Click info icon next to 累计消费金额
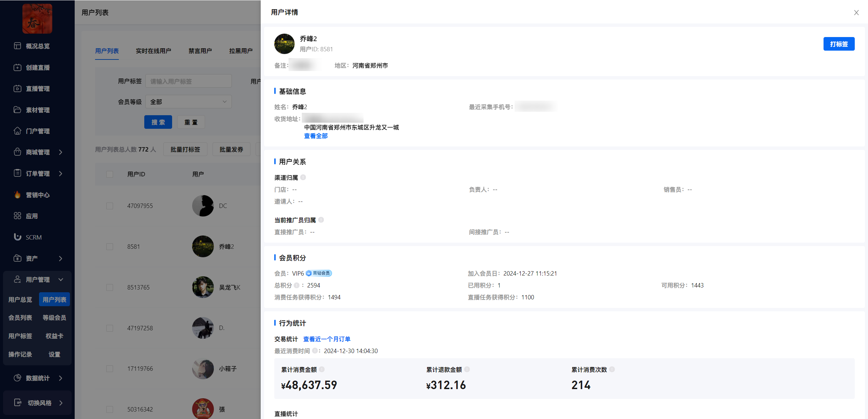This screenshot has height=419, width=868. [x=322, y=369]
